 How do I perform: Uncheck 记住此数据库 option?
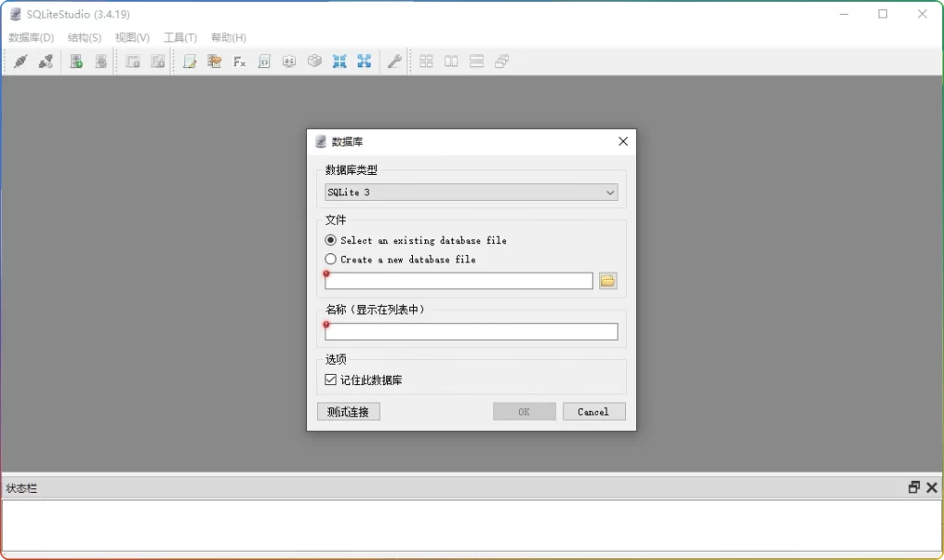(x=330, y=378)
